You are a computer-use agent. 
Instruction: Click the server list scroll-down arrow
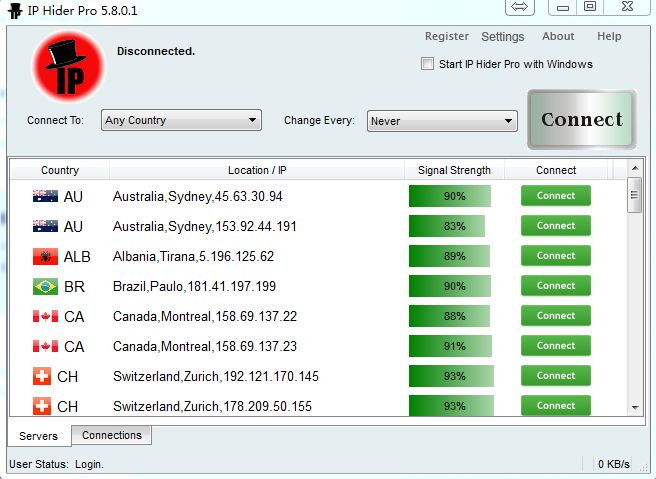pyautogui.click(x=634, y=407)
